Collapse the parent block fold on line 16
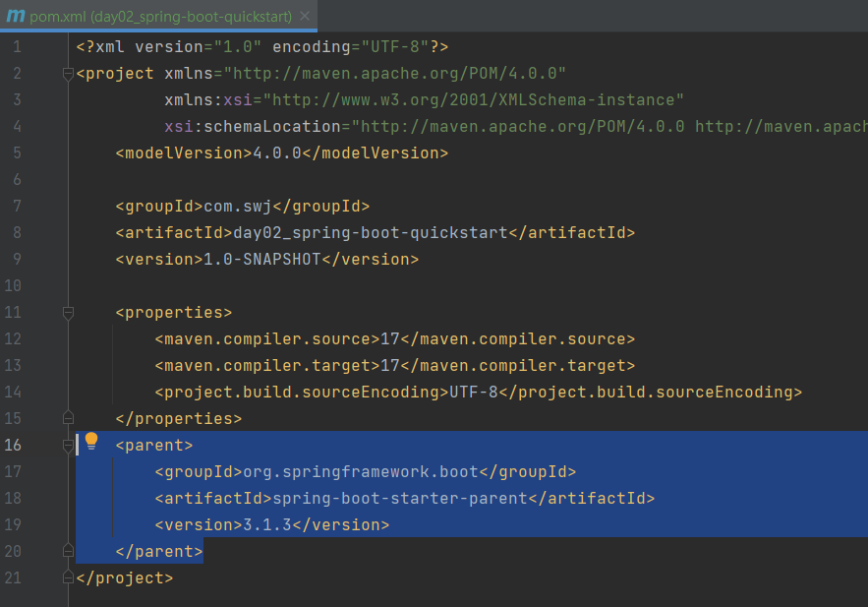868x607 pixels. [68, 446]
